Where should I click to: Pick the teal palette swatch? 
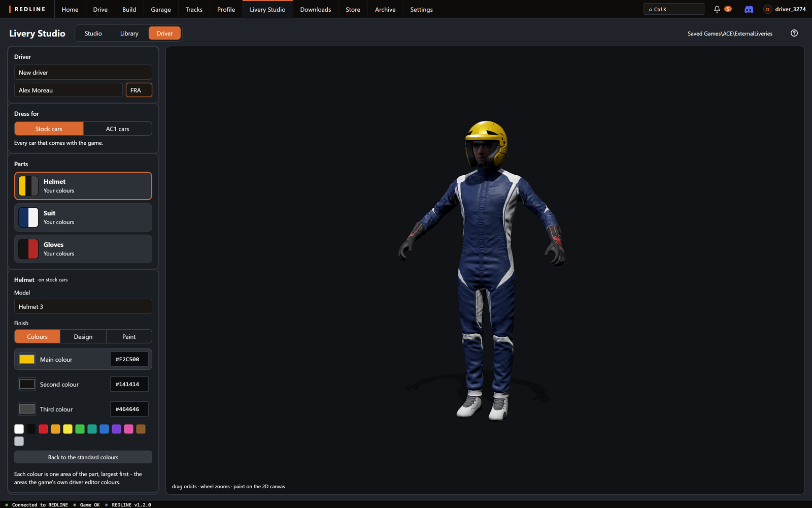[92, 429]
